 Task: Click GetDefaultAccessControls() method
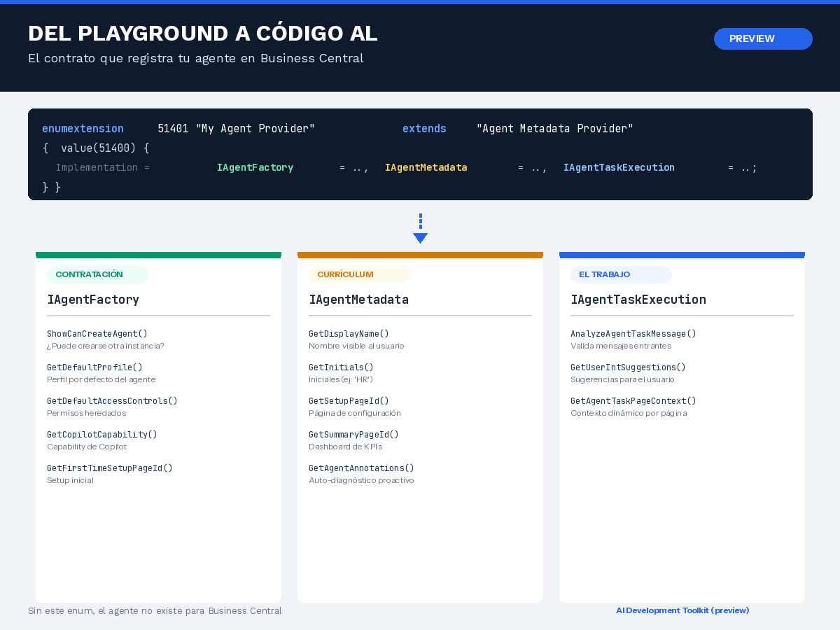pos(112,401)
